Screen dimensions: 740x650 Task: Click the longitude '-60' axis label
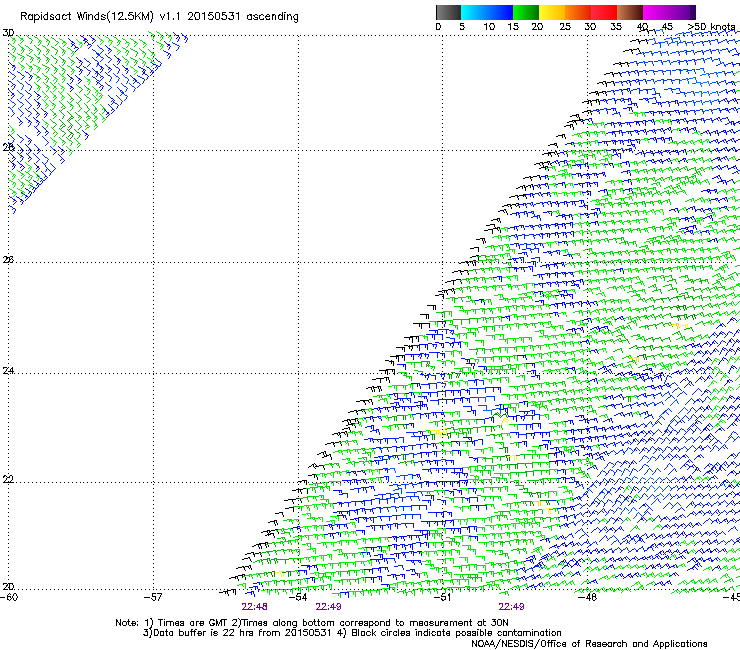click(x=9, y=597)
